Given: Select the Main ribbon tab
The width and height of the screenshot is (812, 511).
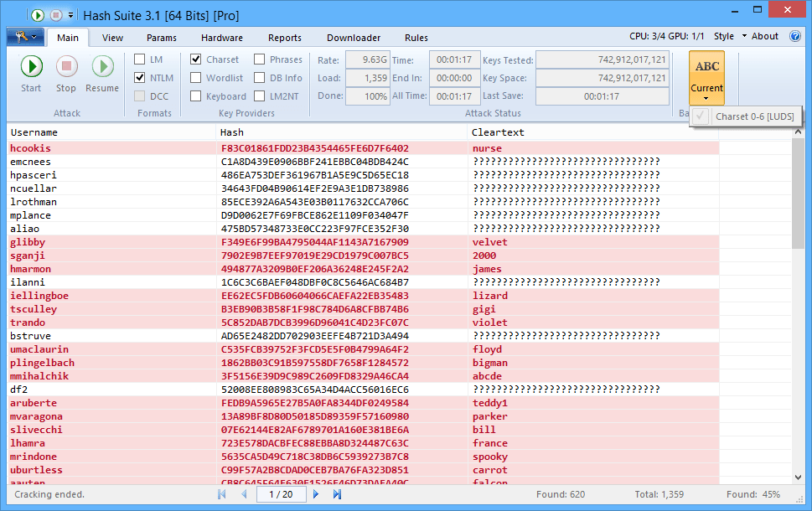Looking at the screenshot, I should click(68, 38).
